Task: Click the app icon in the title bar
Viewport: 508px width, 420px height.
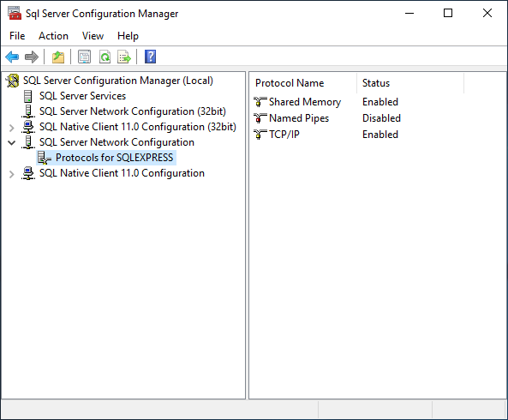Action: point(15,14)
